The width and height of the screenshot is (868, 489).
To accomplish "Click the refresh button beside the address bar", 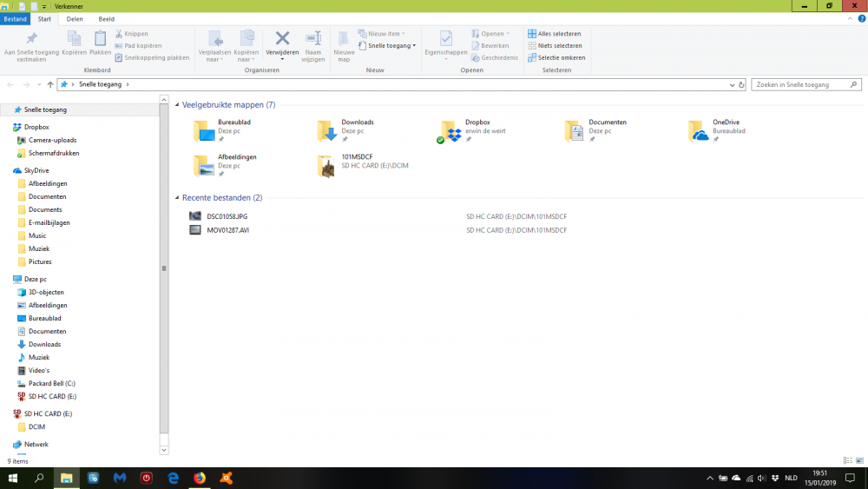I will click(740, 84).
